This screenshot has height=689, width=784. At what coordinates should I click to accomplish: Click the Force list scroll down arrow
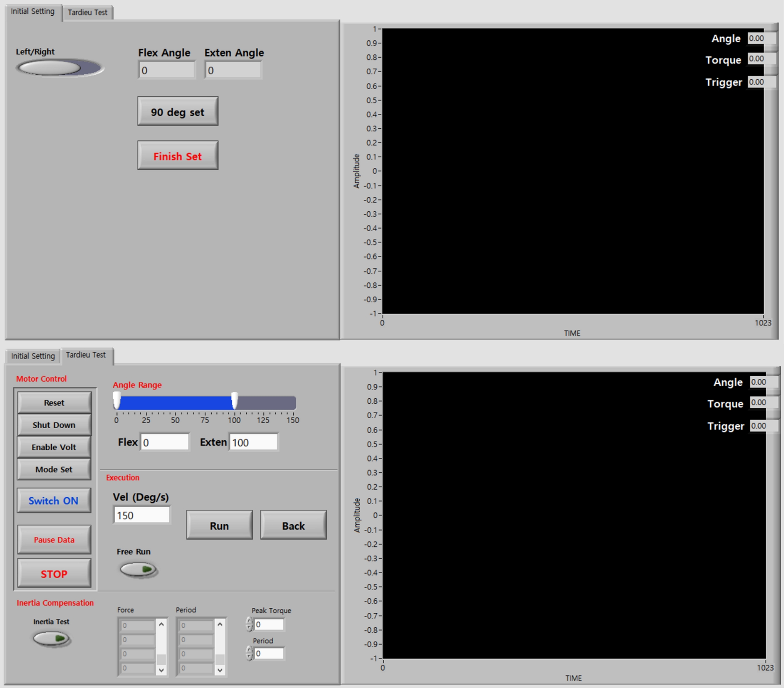(162, 670)
